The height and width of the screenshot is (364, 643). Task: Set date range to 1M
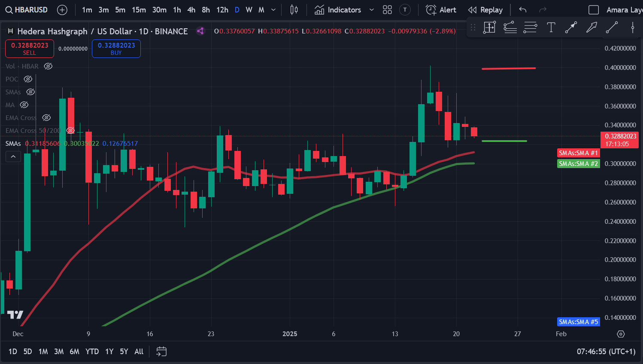tap(43, 352)
